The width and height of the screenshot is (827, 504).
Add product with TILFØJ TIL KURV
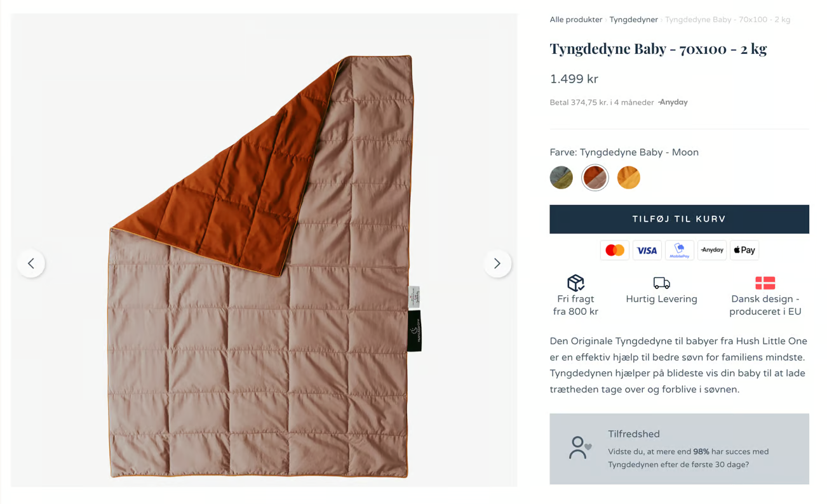[679, 219]
